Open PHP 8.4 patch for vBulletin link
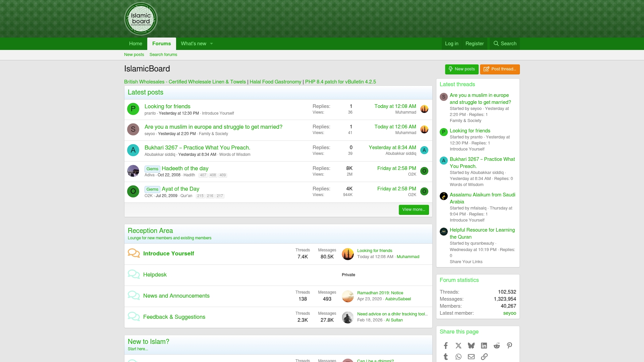The height and width of the screenshot is (362, 644). pos(340,82)
